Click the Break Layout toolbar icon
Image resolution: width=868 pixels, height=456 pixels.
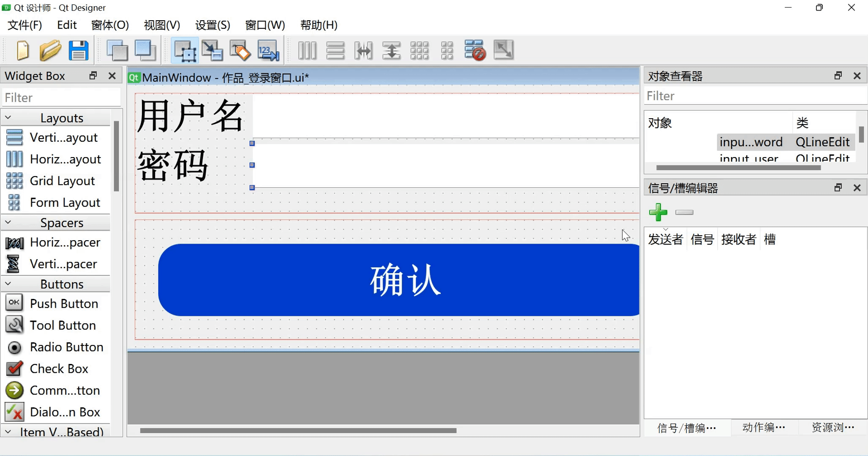(x=475, y=51)
